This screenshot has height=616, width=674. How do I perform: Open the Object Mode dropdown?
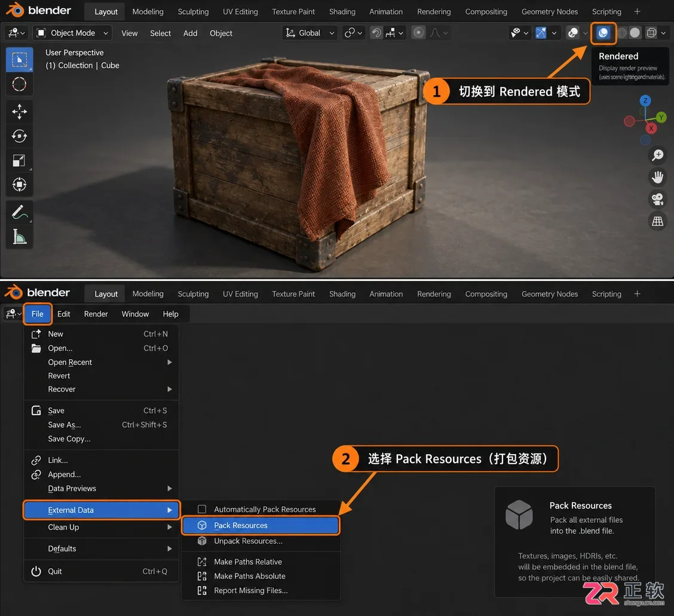tap(73, 33)
